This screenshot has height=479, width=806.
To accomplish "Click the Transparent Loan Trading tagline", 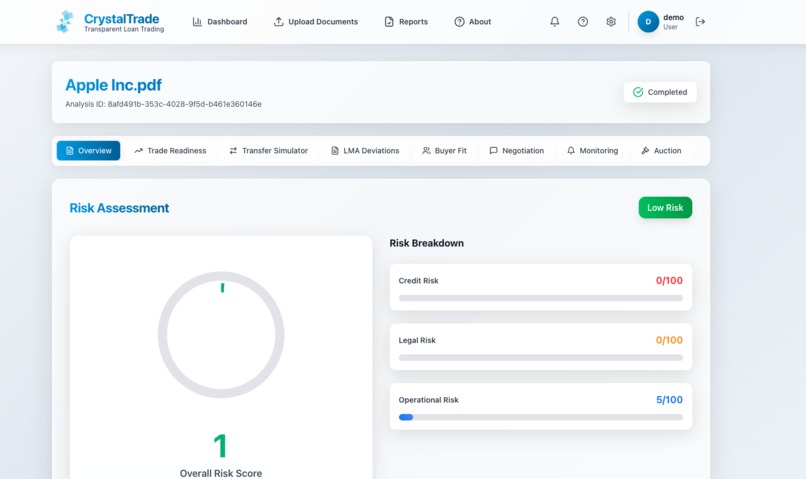I will point(124,29).
